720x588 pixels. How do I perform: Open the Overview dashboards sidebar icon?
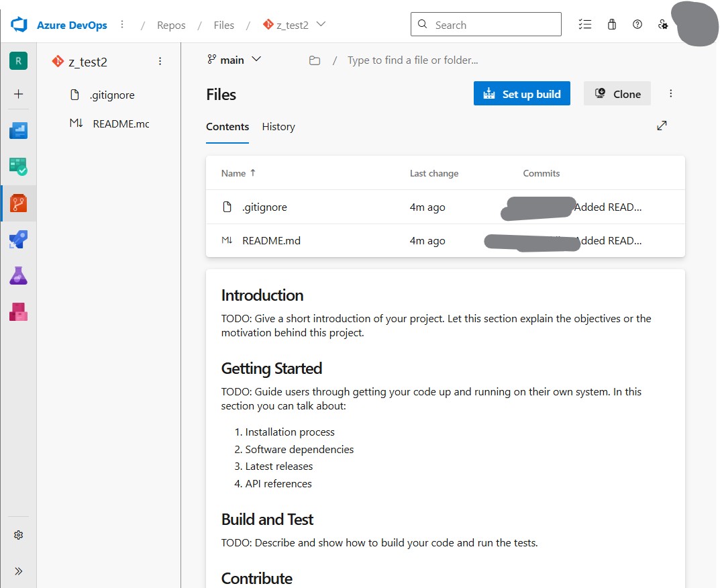click(x=18, y=130)
